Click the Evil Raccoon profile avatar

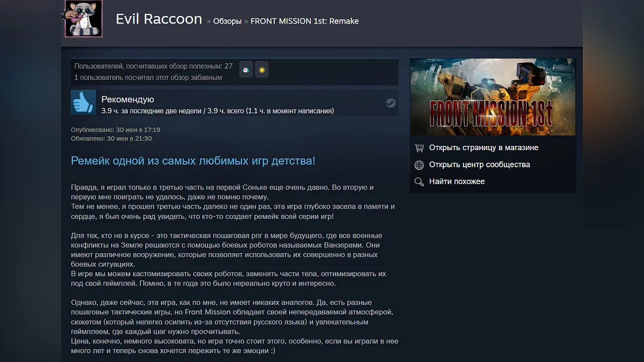click(83, 19)
